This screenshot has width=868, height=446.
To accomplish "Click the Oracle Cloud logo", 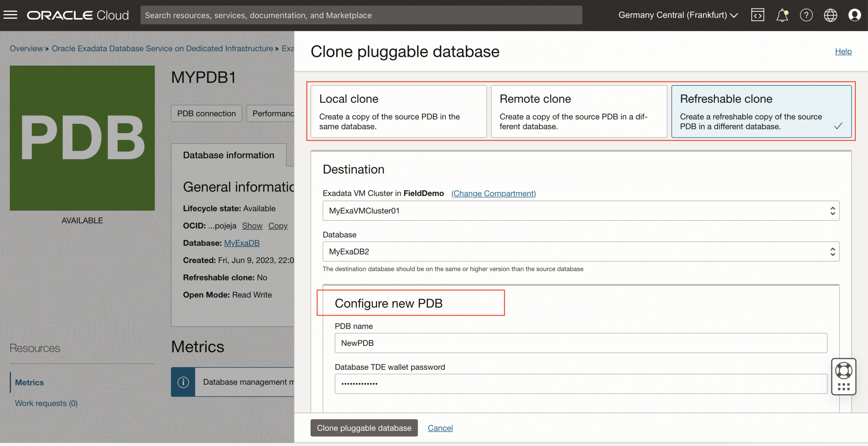I will (78, 15).
